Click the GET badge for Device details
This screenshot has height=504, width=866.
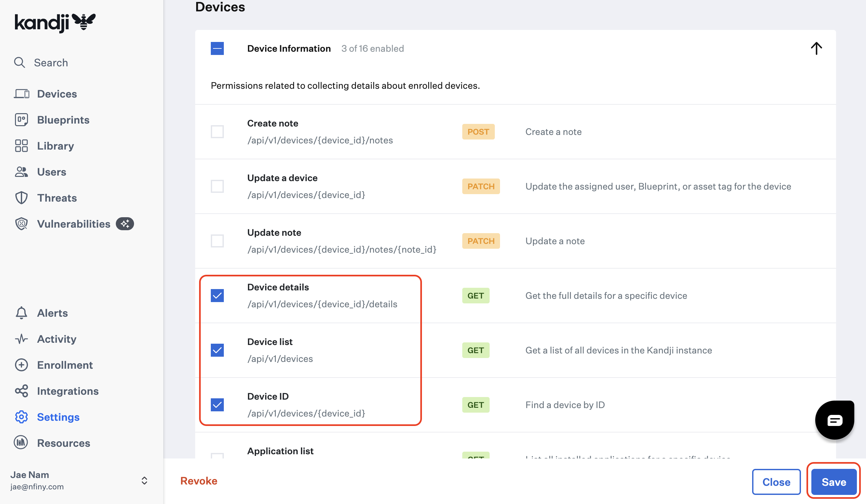(476, 296)
